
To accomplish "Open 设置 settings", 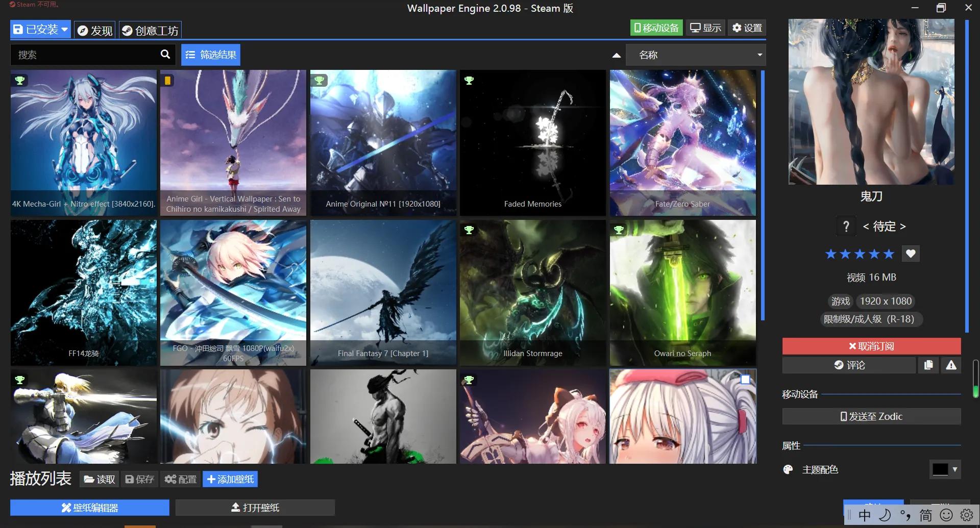I will (x=747, y=28).
